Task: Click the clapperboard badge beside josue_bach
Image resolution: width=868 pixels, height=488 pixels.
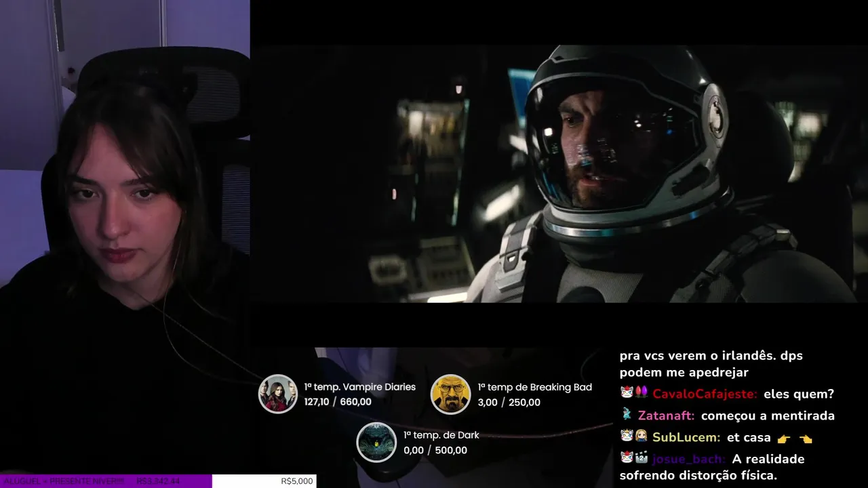Action: (x=642, y=457)
